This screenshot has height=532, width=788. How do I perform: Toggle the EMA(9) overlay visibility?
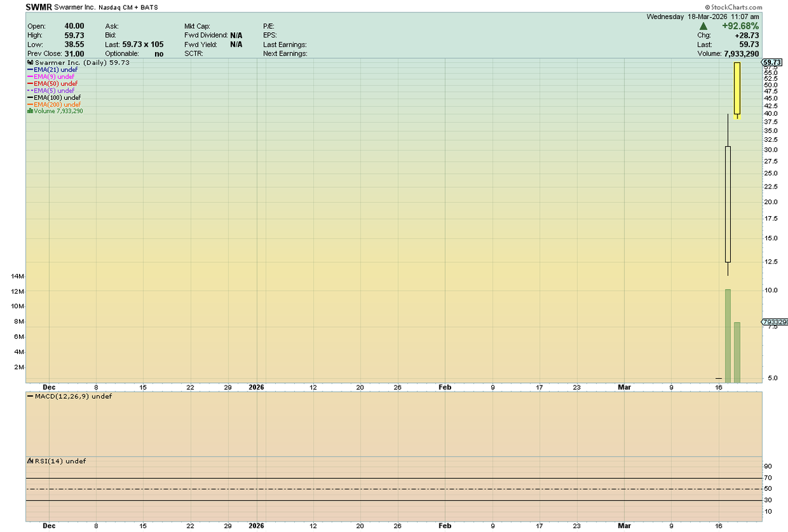click(x=30, y=77)
